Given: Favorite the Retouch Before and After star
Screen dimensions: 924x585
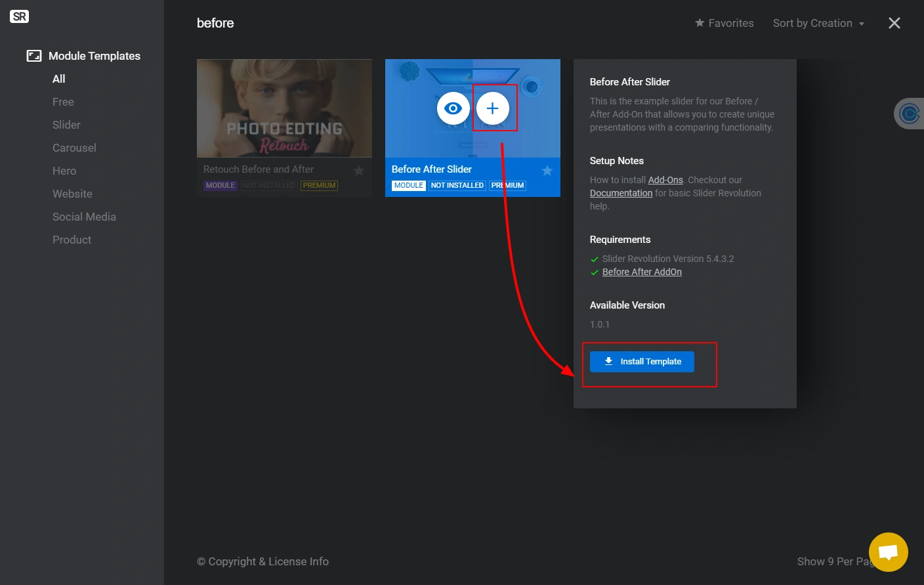Looking at the screenshot, I should click(359, 171).
